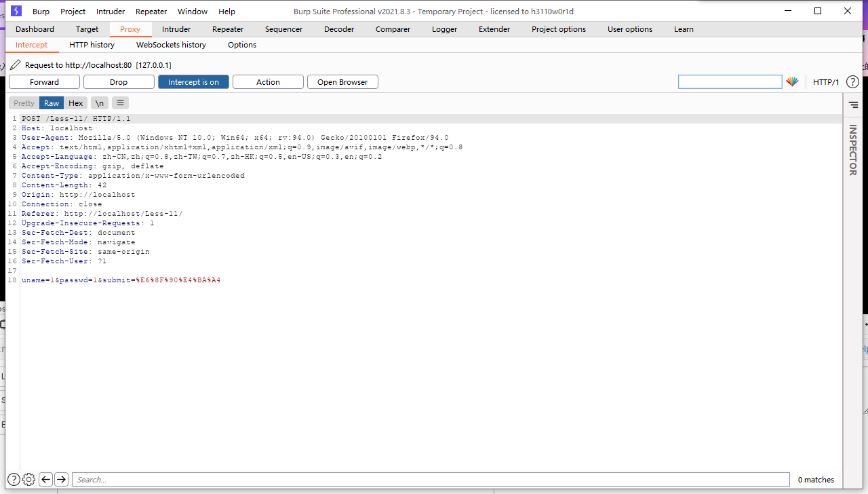Viewport: 868px width, 494px height.
Task: Switch to the Target tab
Action: pyautogui.click(x=87, y=29)
